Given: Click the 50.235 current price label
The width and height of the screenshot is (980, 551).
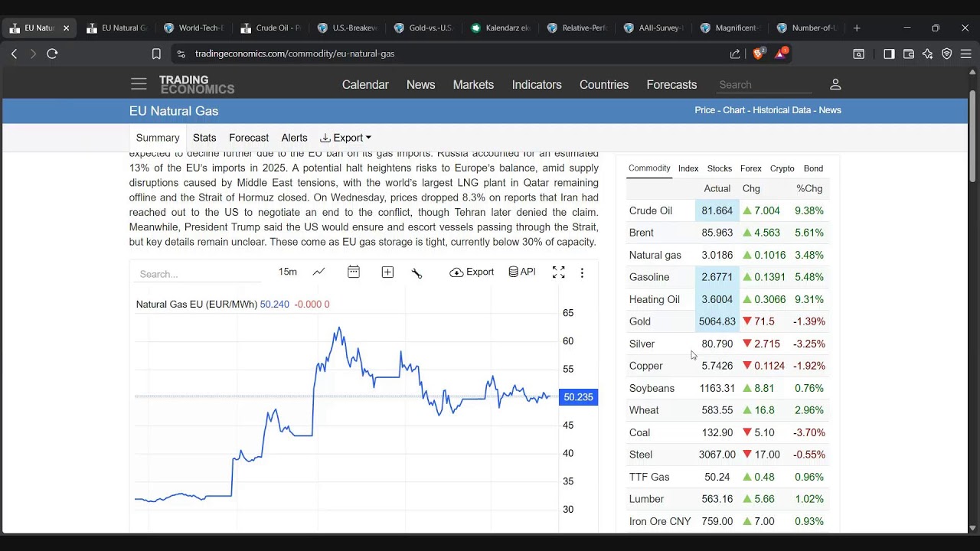Looking at the screenshot, I should point(578,397).
